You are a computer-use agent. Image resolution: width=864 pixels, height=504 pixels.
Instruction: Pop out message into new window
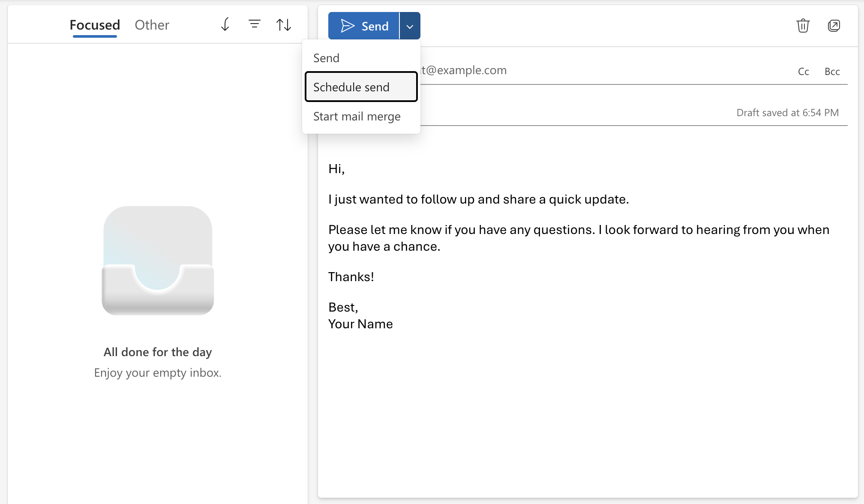834,26
